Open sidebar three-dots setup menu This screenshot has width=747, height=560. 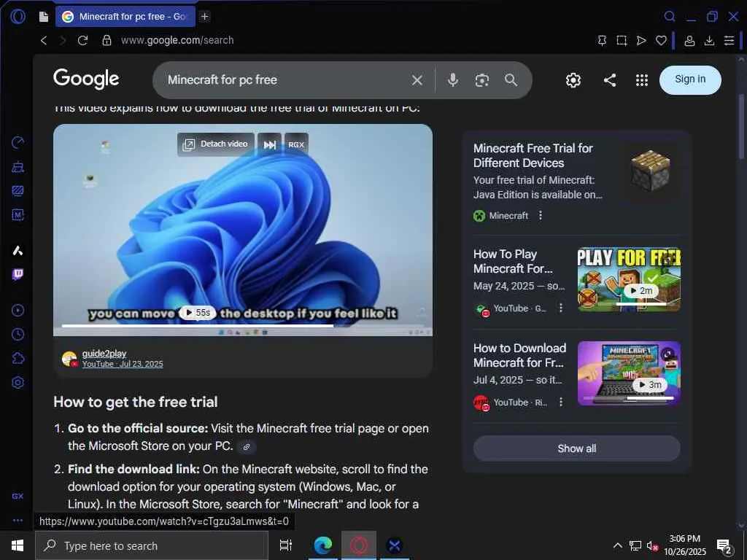pyautogui.click(x=18, y=521)
